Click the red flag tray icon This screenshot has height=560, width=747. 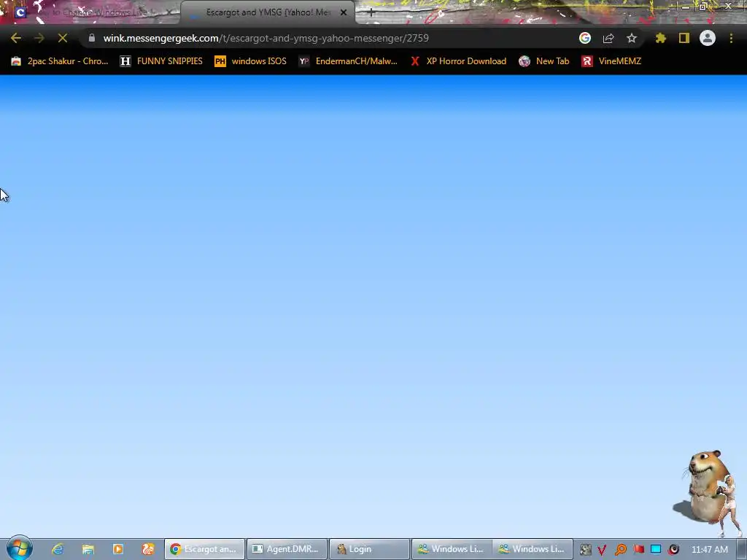pos(639,549)
